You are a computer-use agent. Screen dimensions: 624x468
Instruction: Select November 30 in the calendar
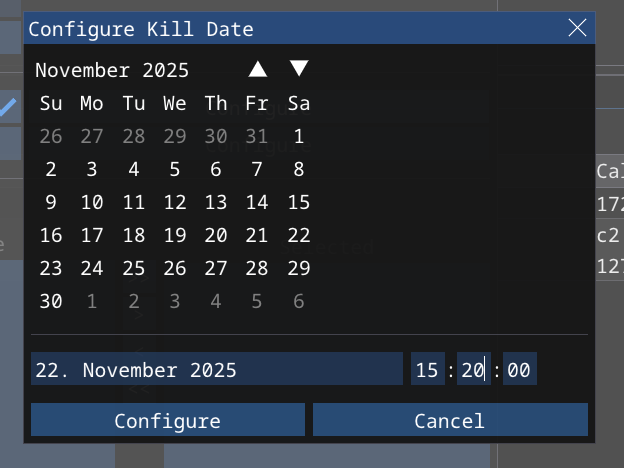51,301
